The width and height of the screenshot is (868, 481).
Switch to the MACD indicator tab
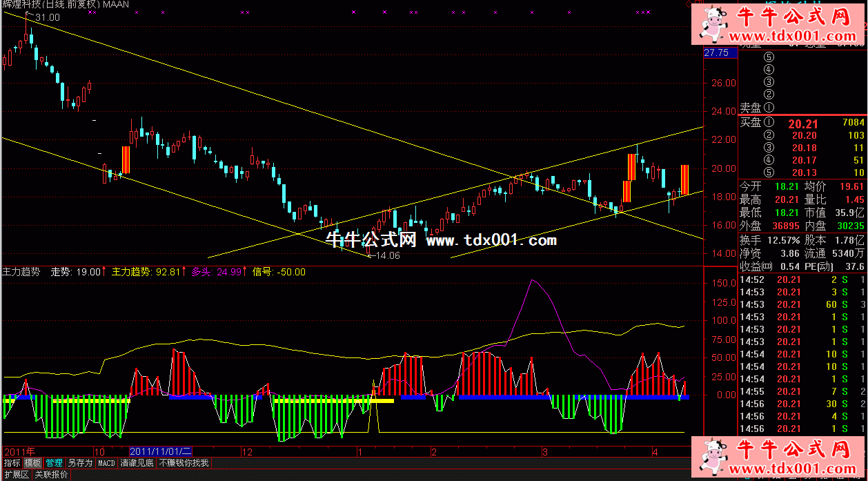tap(106, 463)
